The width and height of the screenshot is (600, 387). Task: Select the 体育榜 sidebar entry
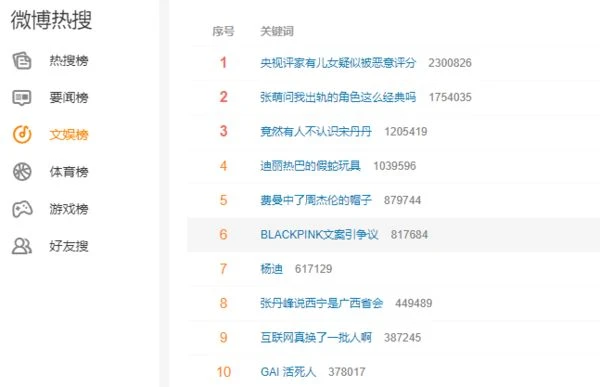(x=69, y=171)
